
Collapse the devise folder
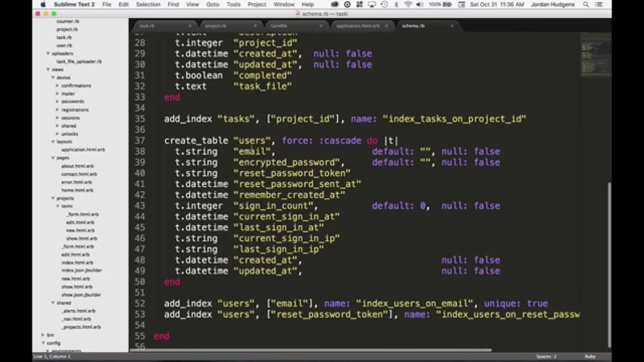pyautogui.click(x=53, y=77)
